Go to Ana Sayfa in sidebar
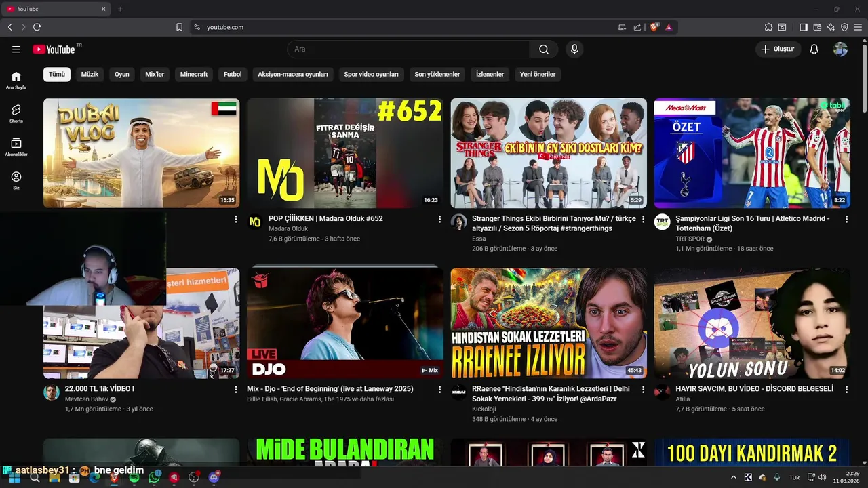868x488 pixels. [16, 80]
